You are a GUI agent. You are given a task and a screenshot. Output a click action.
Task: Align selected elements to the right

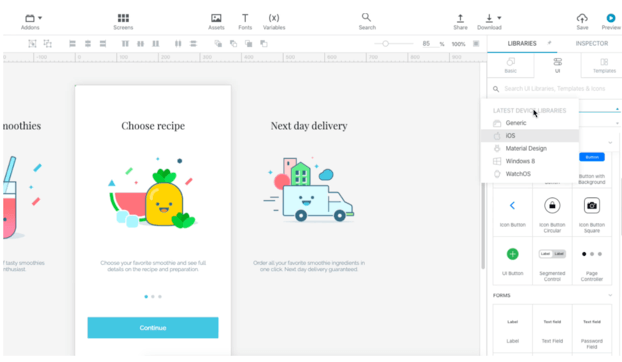point(103,44)
